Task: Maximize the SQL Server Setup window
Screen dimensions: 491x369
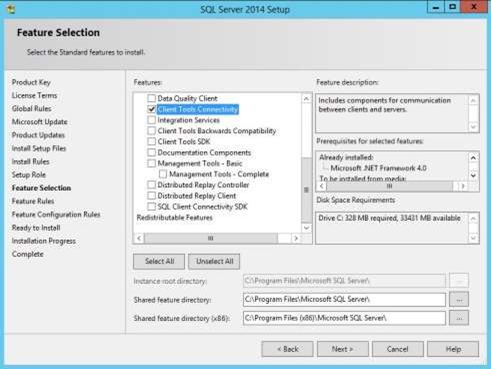Action: pos(452,7)
